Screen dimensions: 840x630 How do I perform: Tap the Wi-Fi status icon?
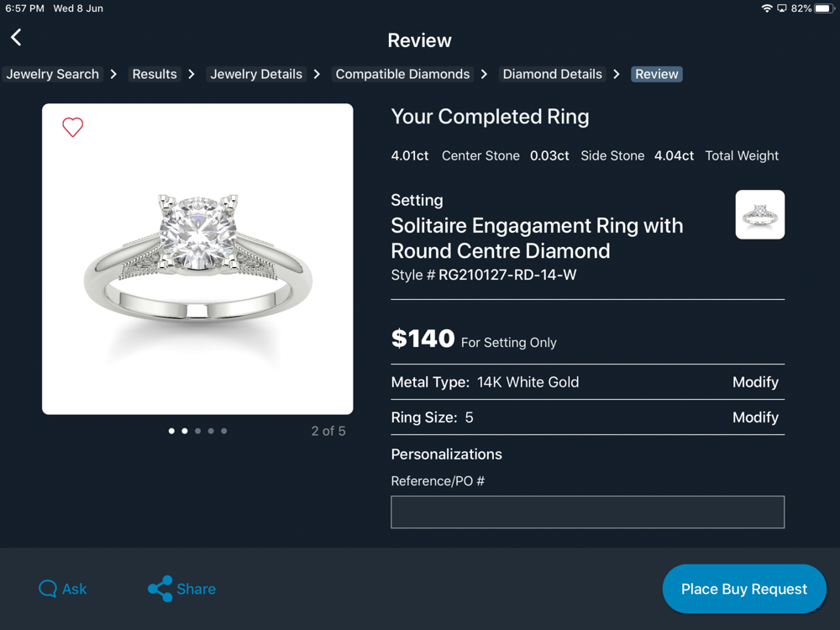766,8
